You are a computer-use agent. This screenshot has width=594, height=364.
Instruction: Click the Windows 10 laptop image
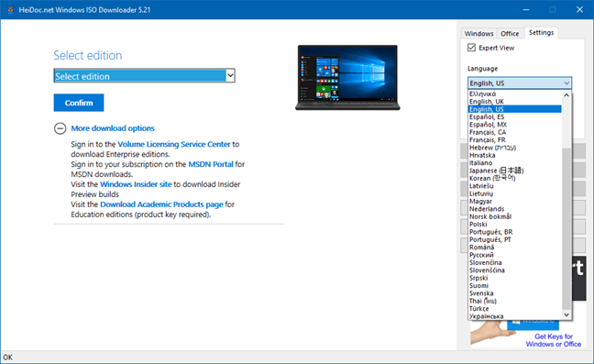(x=347, y=78)
